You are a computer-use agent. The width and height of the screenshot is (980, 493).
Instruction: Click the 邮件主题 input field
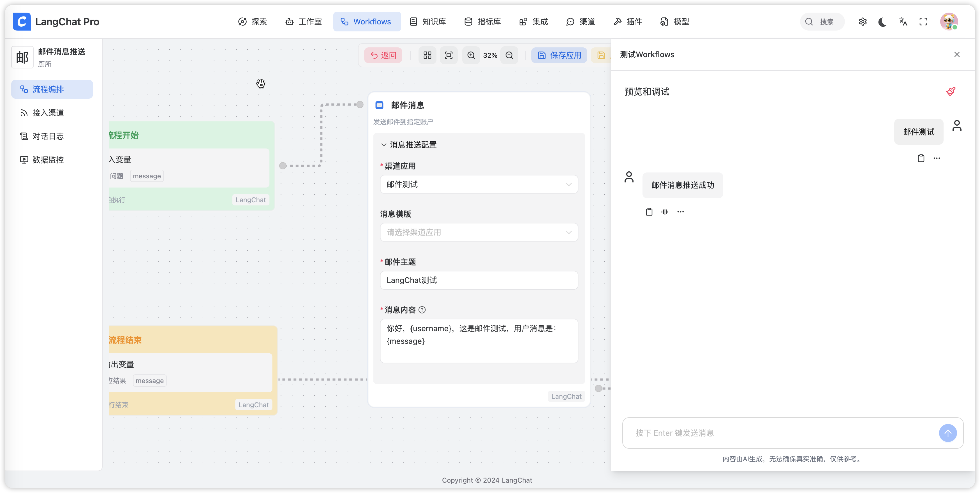479,280
